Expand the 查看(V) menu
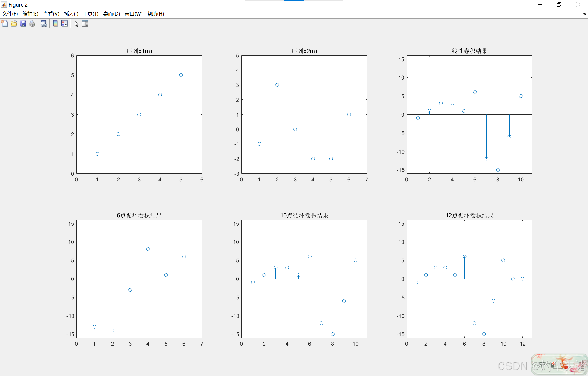This screenshot has width=588, height=376. (51, 14)
